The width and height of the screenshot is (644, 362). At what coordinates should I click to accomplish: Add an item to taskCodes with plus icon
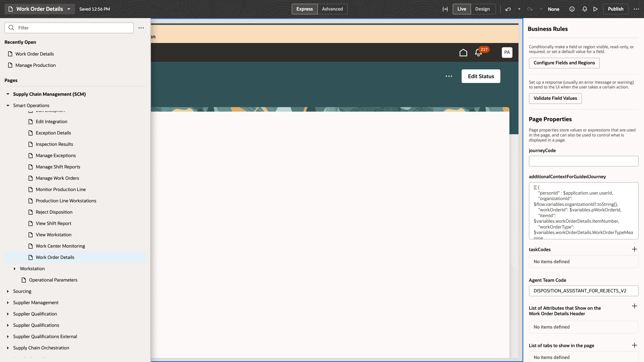point(635,249)
